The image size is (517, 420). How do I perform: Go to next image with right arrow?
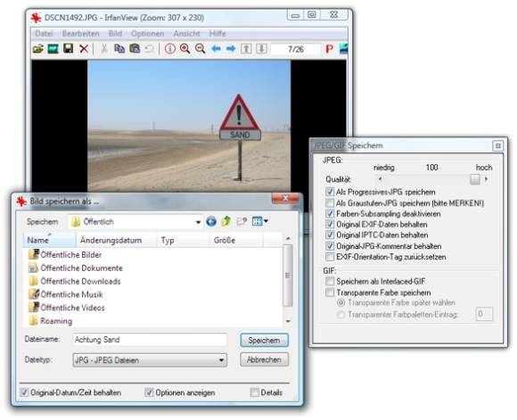point(231,49)
